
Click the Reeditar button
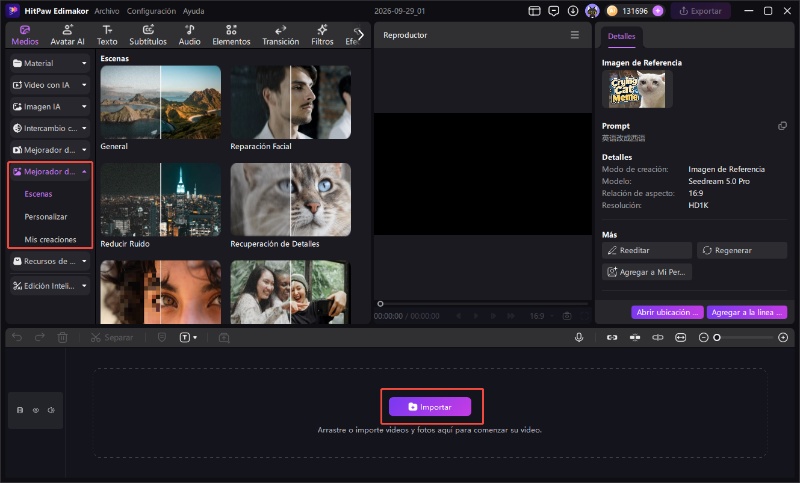pyautogui.click(x=646, y=250)
